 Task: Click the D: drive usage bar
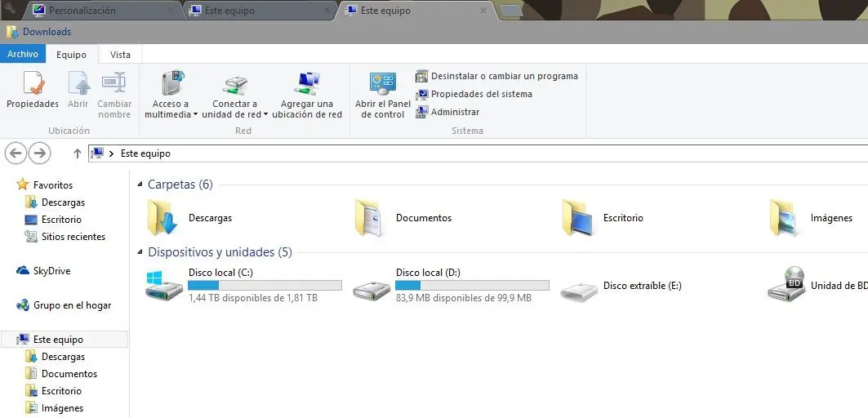click(x=472, y=285)
